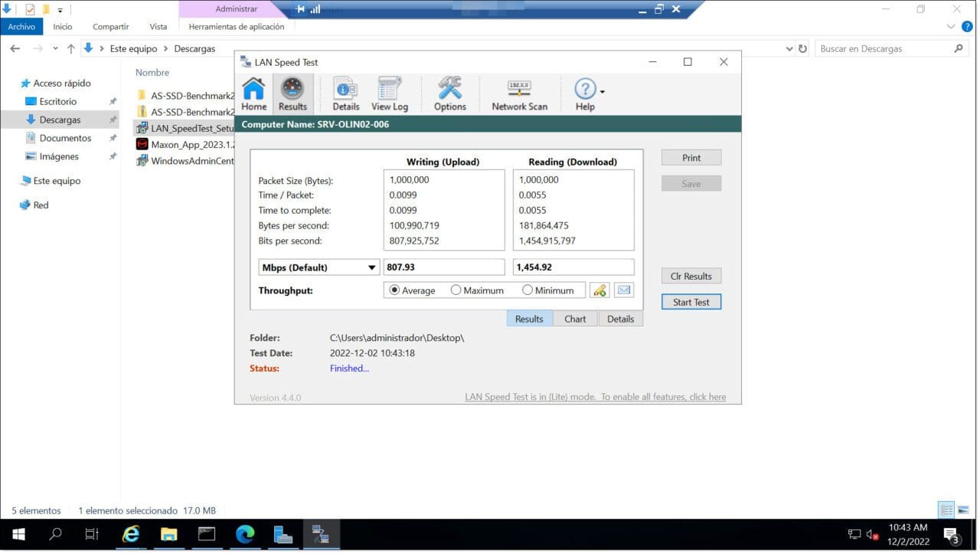The width and height of the screenshot is (980, 554).
Task: Switch to the Results bottom tab
Action: point(529,319)
